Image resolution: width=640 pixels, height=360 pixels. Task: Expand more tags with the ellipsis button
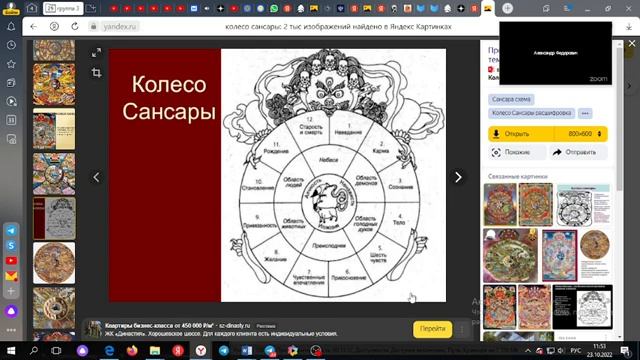click(585, 113)
